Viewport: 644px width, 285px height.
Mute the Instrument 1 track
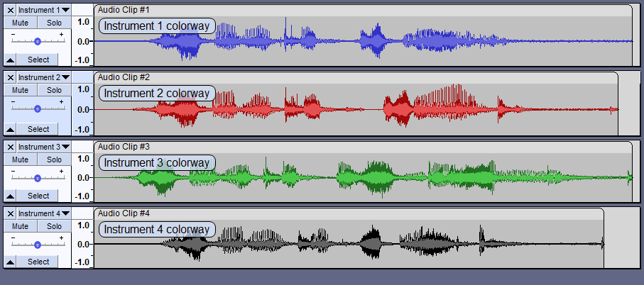(x=20, y=23)
